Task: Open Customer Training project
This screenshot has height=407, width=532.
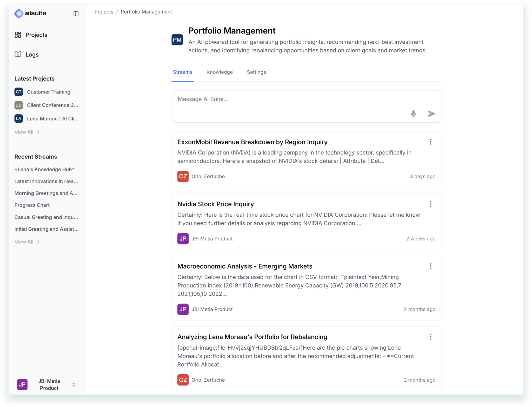Action: (48, 92)
